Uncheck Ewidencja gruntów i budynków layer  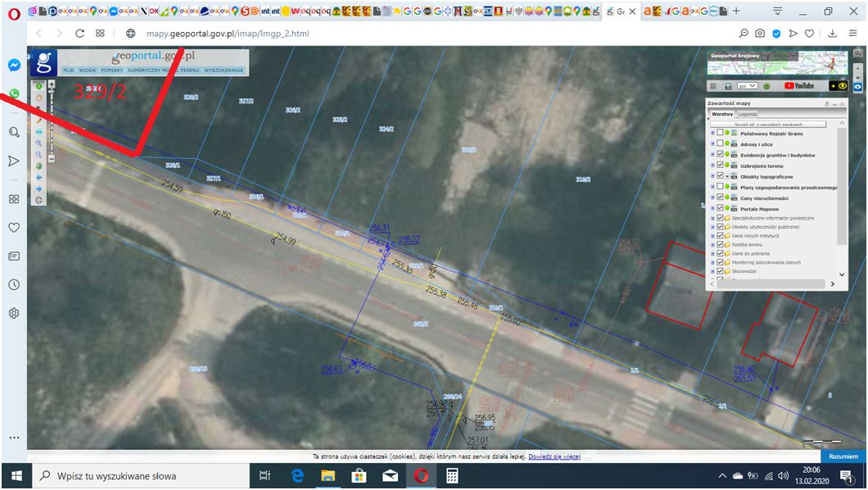pos(720,154)
